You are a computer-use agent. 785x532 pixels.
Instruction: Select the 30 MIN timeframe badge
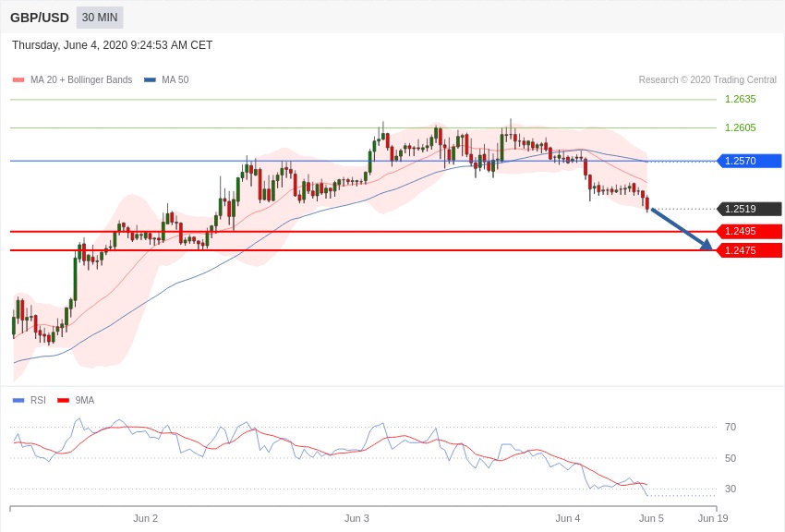point(100,18)
